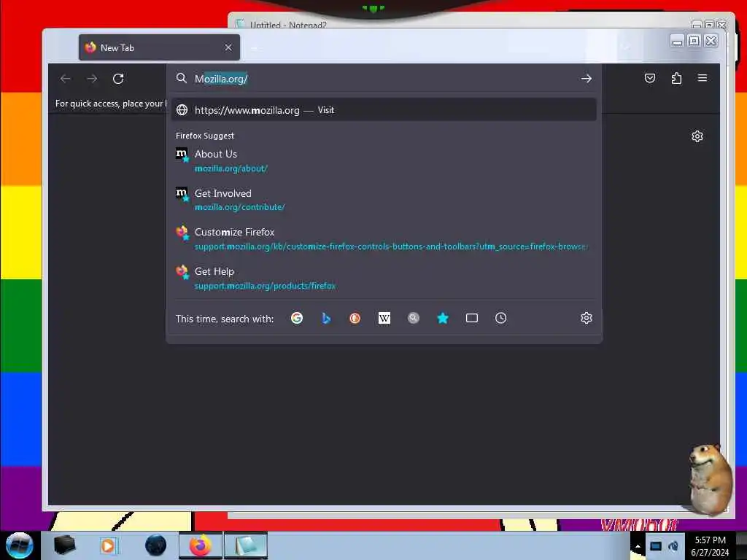This screenshot has height=560, width=747.
Task: Open the Get Involved suggestion
Action: [384, 200]
